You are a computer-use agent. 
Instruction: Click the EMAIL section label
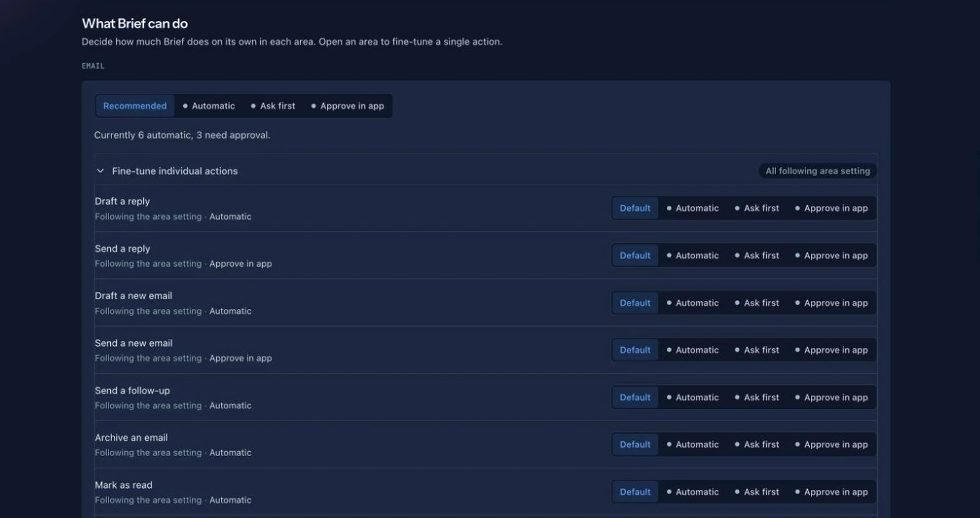93,66
